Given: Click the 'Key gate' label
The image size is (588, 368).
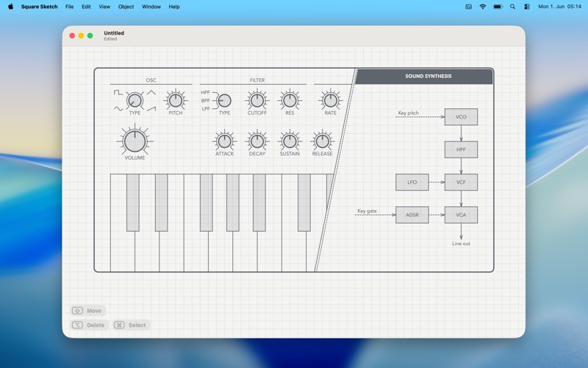Looking at the screenshot, I should [x=367, y=211].
